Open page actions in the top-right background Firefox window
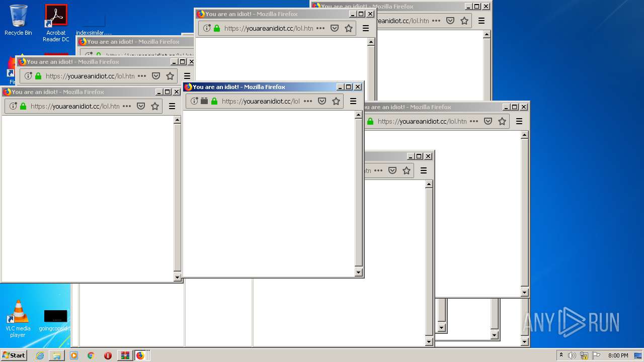 [x=436, y=21]
